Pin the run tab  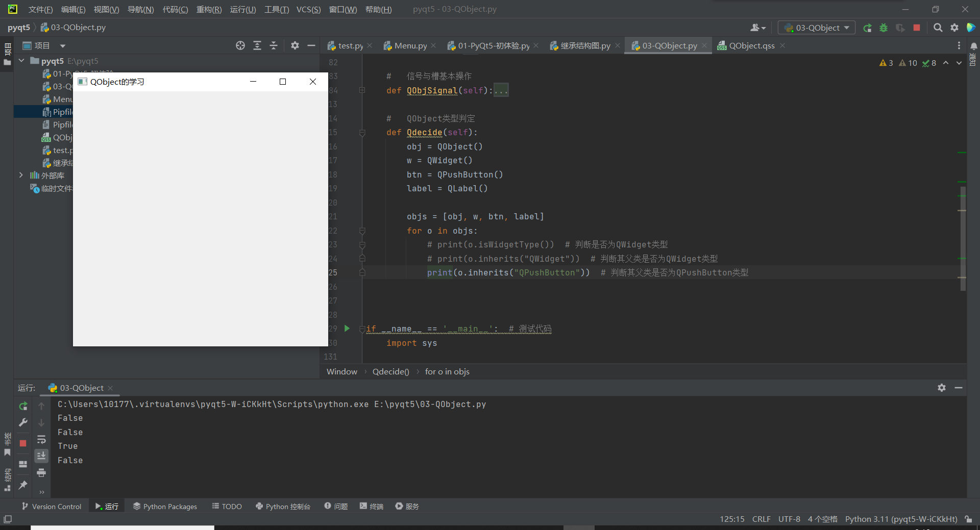pyautogui.click(x=23, y=485)
